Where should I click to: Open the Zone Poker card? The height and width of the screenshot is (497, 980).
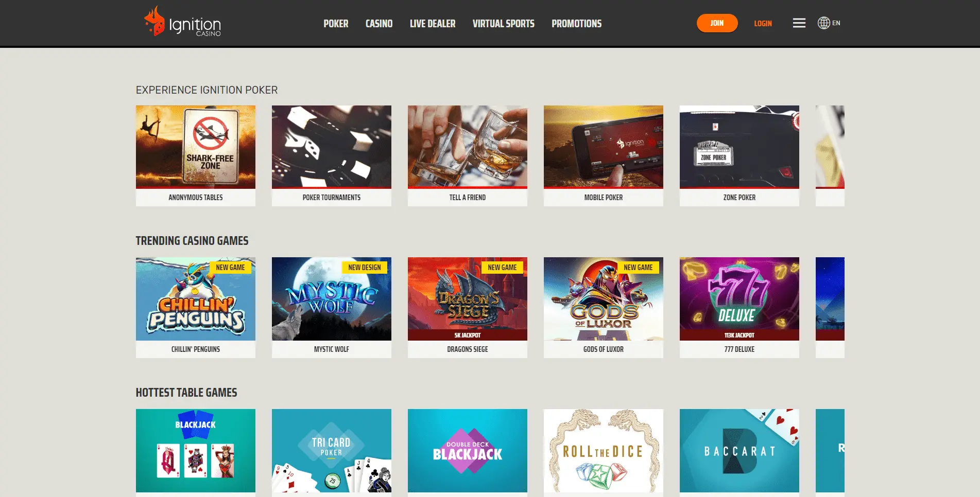tap(740, 156)
